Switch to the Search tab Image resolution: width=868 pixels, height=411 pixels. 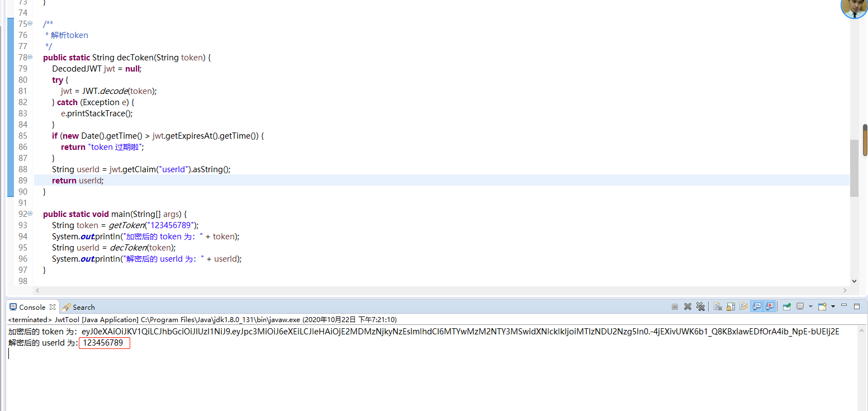(x=79, y=307)
